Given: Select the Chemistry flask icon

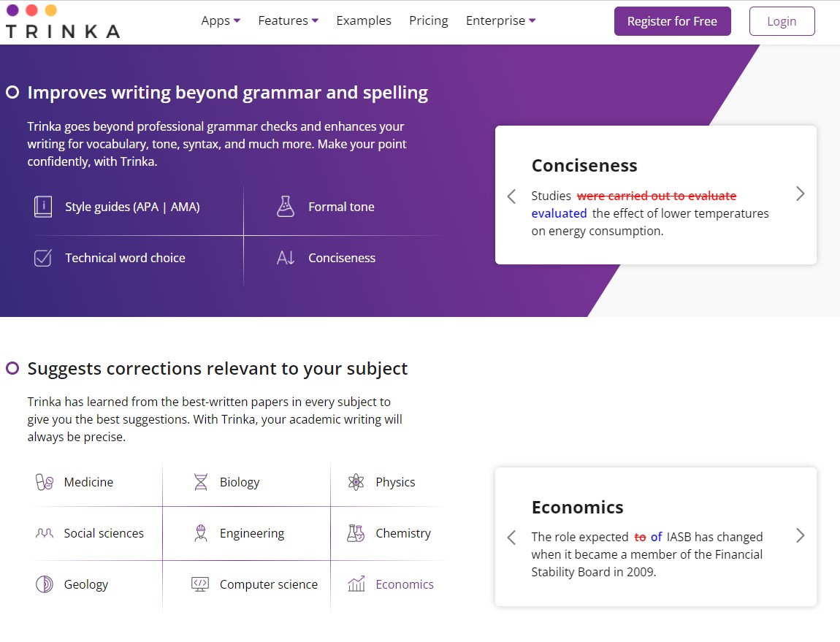Looking at the screenshot, I should click(356, 533).
